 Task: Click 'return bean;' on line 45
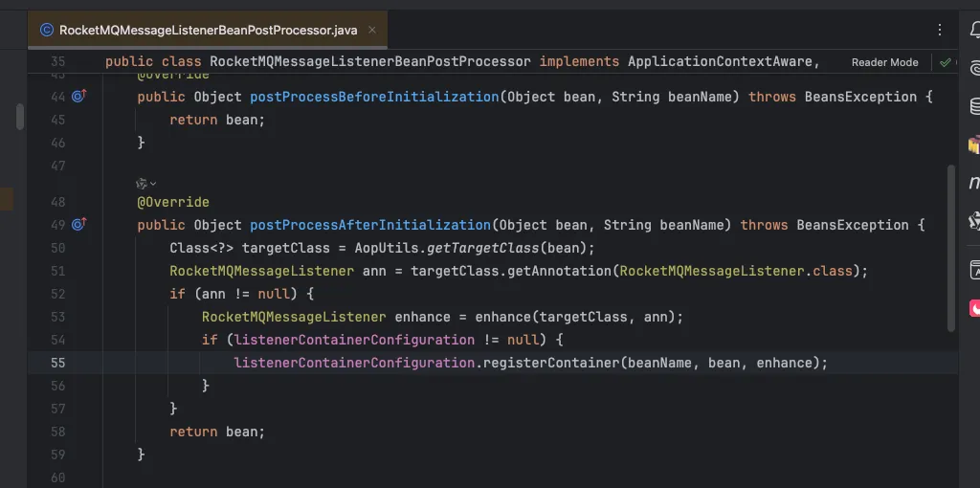pyautogui.click(x=217, y=120)
